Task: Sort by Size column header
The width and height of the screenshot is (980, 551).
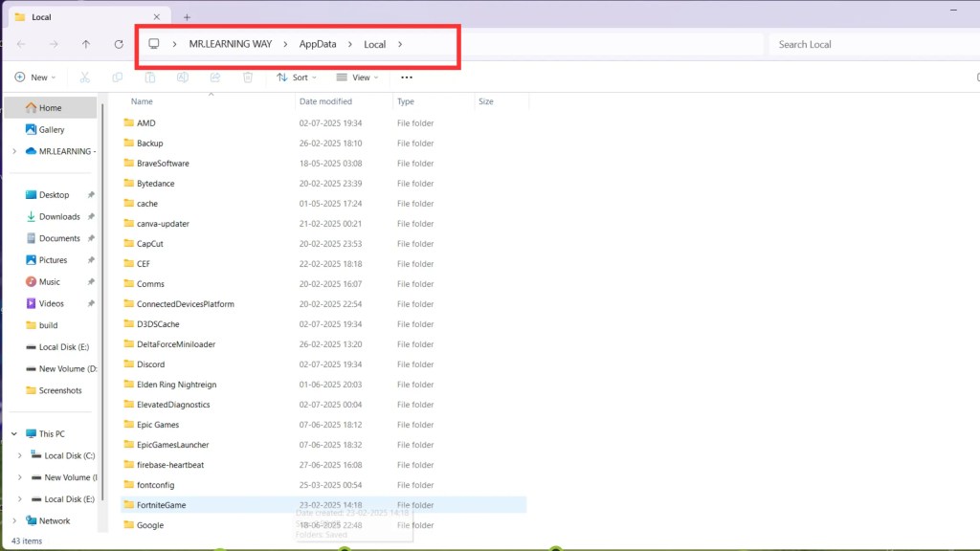Action: (486, 101)
